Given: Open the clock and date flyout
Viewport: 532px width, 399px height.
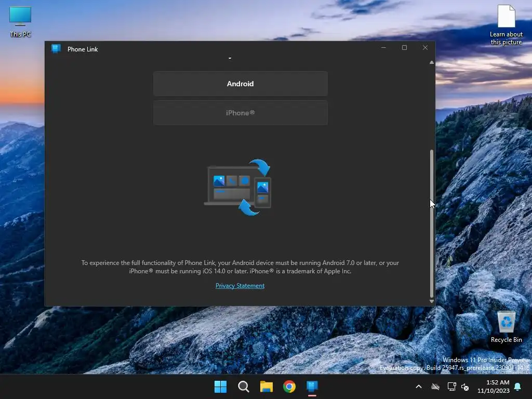Looking at the screenshot, I should click(x=494, y=387).
